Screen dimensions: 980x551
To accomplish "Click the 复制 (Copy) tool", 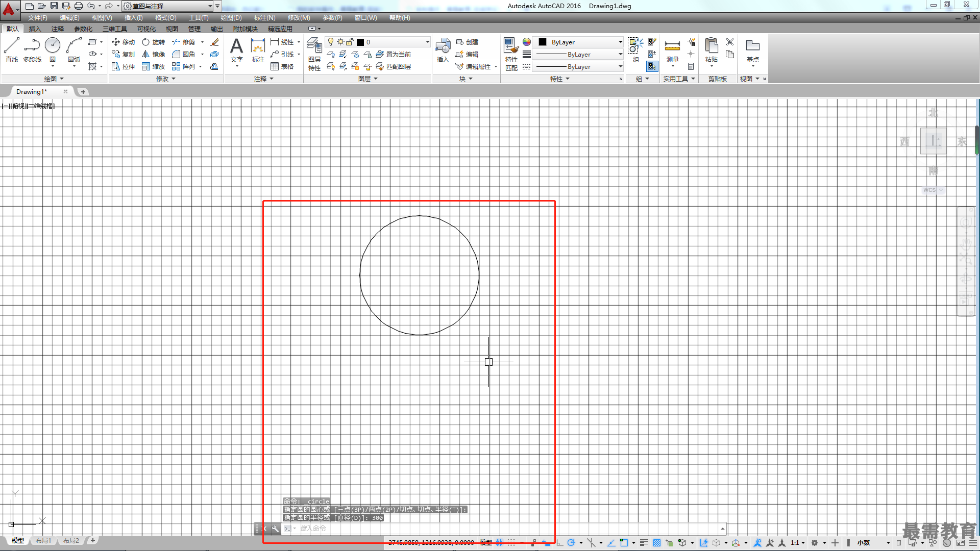I will [123, 54].
